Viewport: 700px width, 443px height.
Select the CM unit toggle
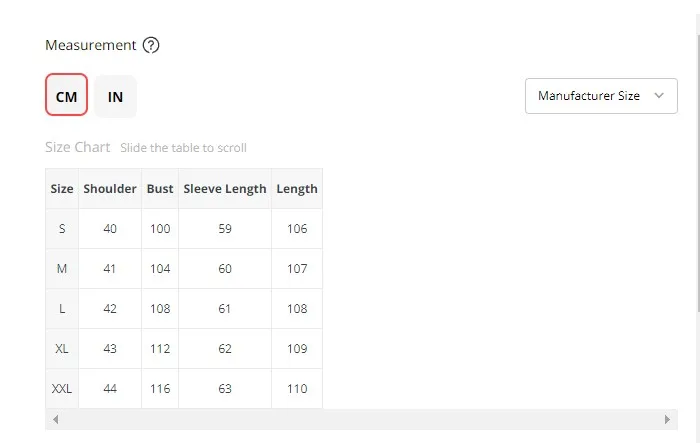[67, 95]
